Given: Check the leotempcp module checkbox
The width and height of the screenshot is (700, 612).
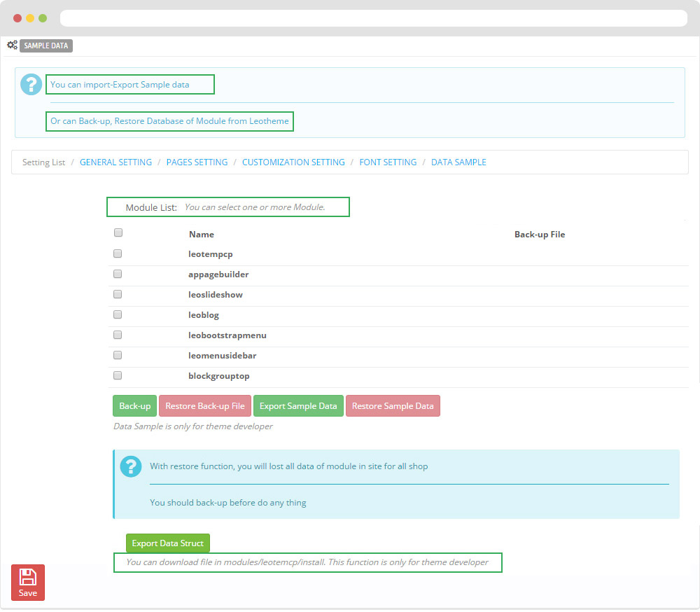Looking at the screenshot, I should coord(118,253).
